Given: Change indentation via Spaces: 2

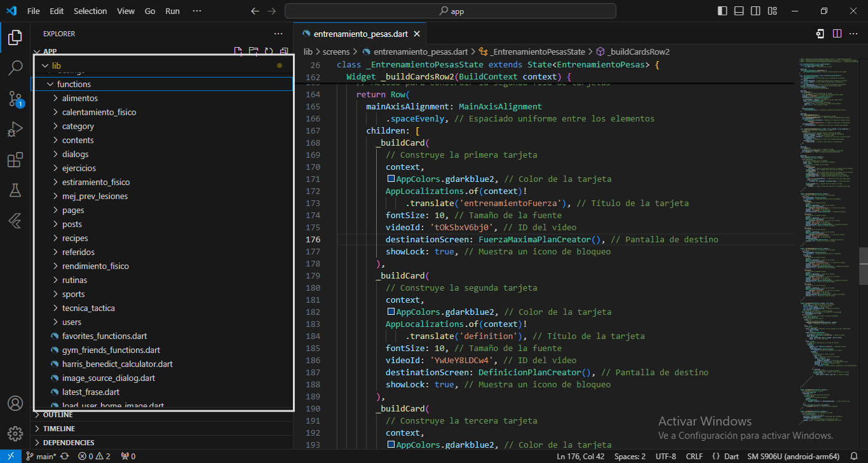Looking at the screenshot, I should [x=630, y=456].
